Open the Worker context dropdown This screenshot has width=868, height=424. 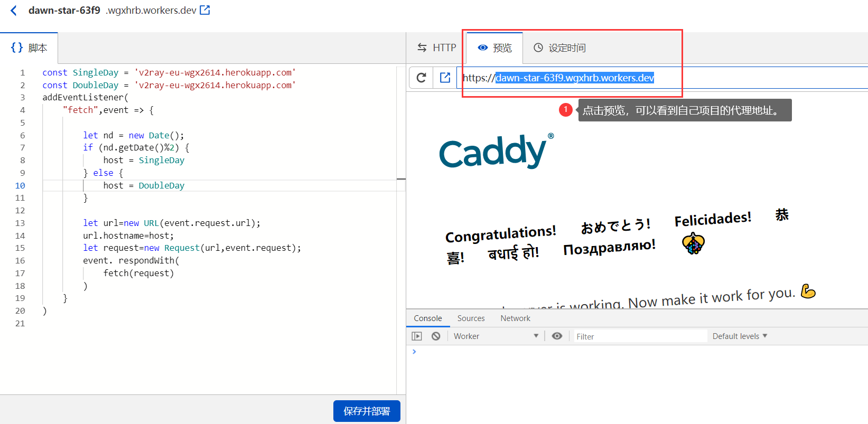(496, 336)
